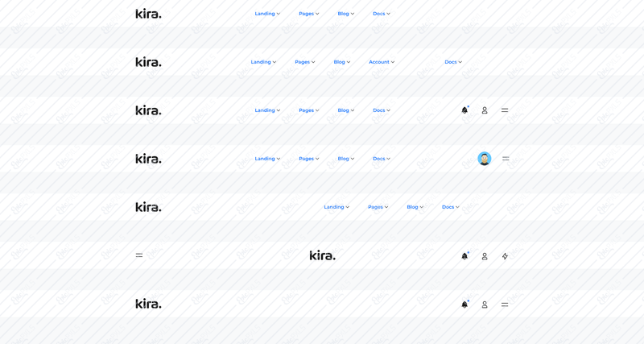
Task: Open the hamburger menu next to the avatar photo
Action: (x=506, y=159)
